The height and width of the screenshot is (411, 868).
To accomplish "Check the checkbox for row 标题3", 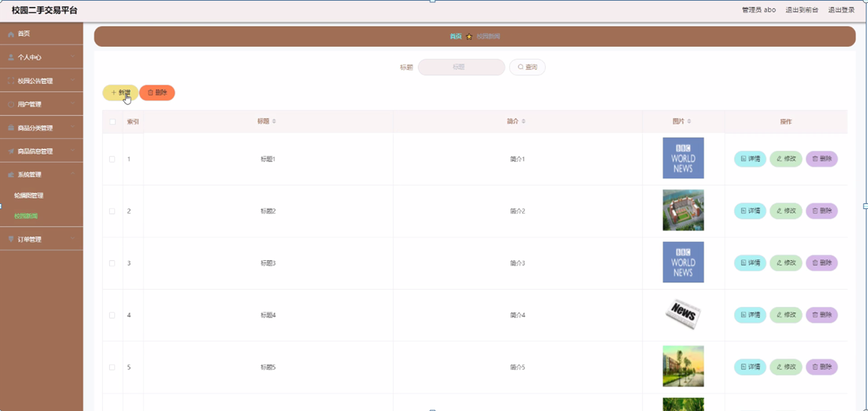I will point(112,263).
